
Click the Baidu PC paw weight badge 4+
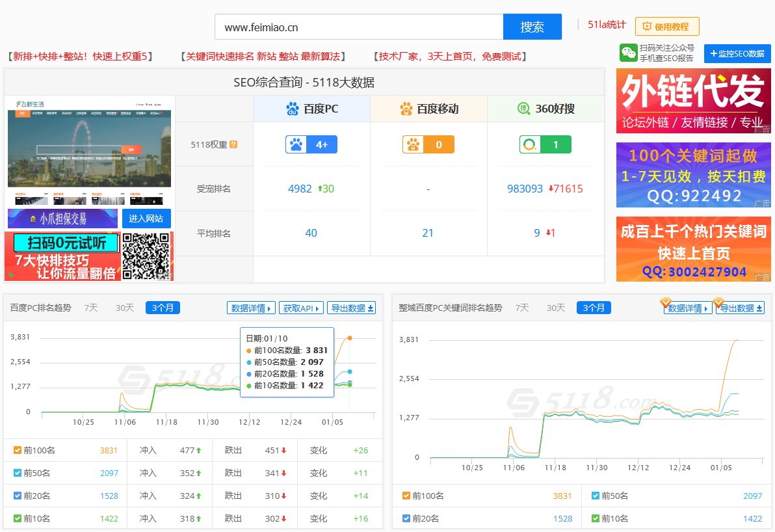click(x=311, y=144)
